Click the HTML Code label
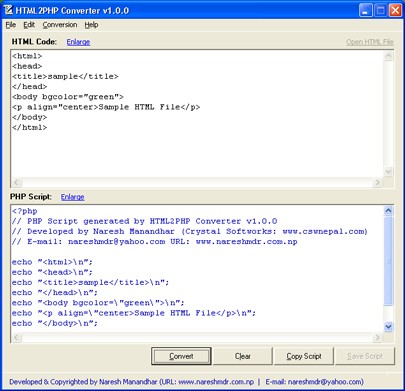Screen dimensions: 405x391 pos(34,42)
